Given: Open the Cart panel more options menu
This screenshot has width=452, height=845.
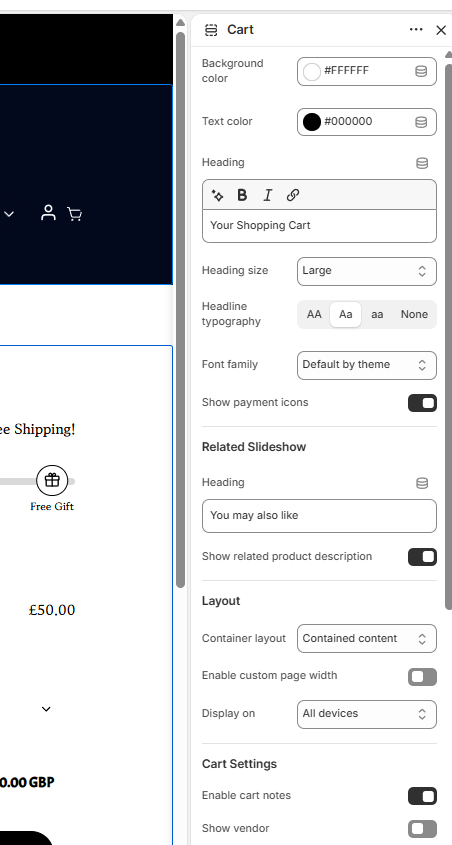Looking at the screenshot, I should (416, 30).
